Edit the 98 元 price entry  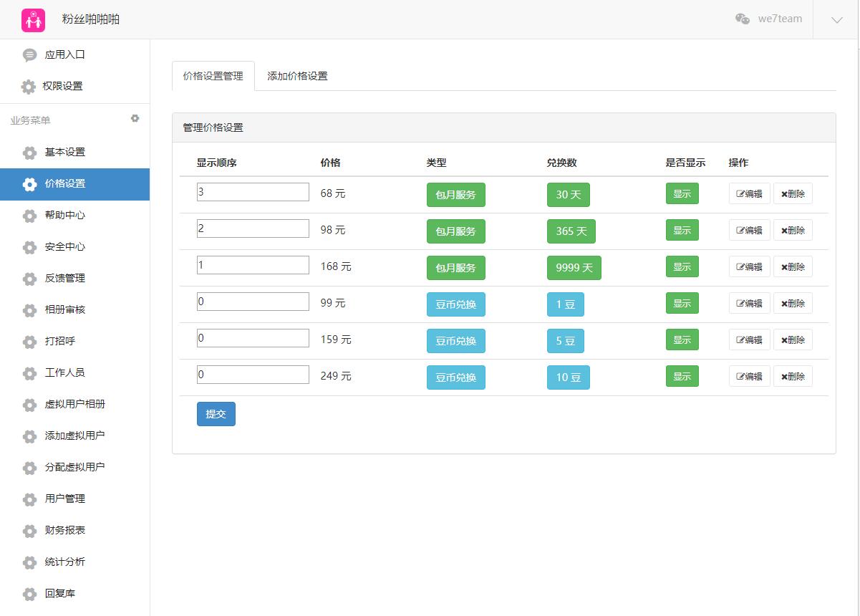tap(749, 231)
